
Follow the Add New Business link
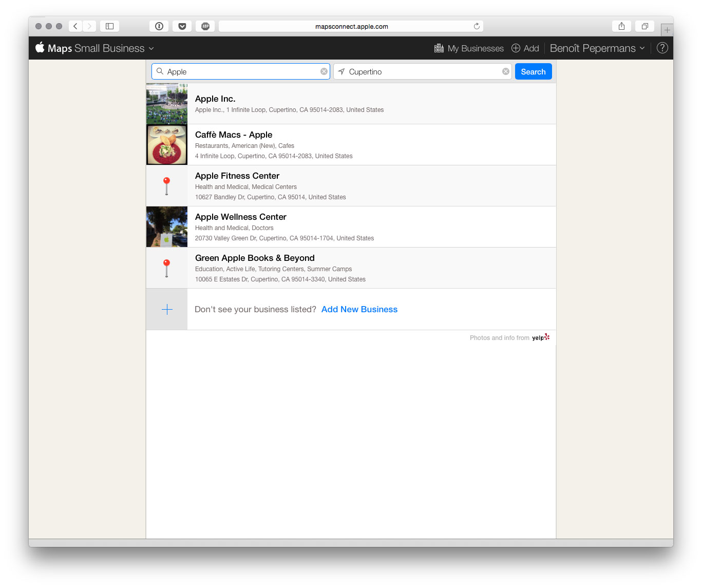pyautogui.click(x=359, y=309)
